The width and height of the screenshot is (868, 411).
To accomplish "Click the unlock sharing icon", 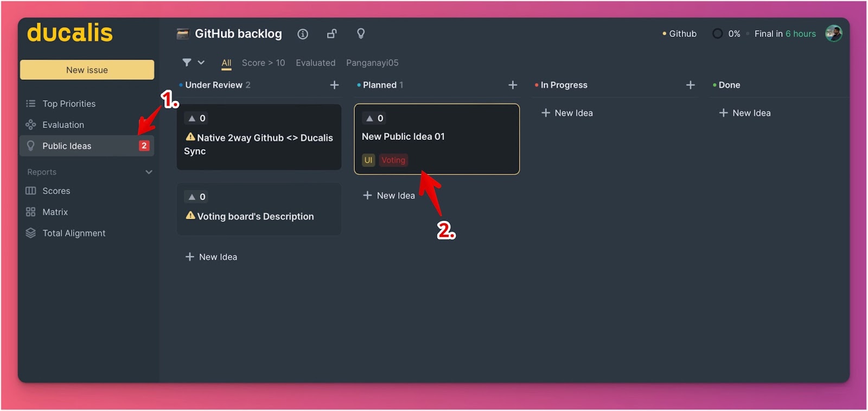I will [332, 34].
